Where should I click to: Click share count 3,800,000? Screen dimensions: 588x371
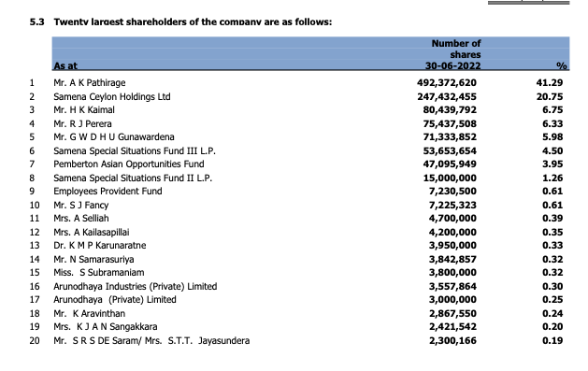click(452, 273)
